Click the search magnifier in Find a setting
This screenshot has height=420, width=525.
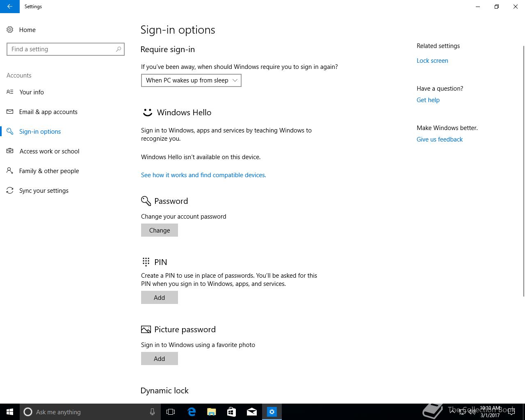pyautogui.click(x=119, y=49)
